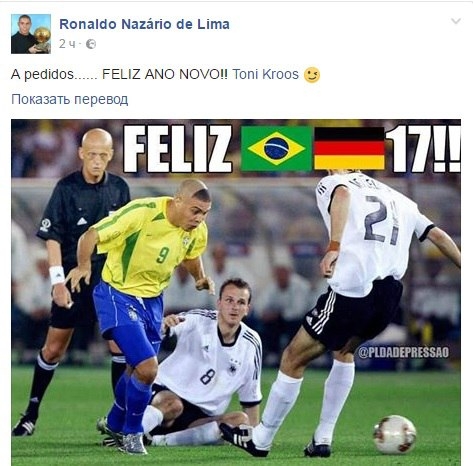Click the Brazil flag in the meme
Image resolution: width=473 pixels, height=466 pixels.
276,148
